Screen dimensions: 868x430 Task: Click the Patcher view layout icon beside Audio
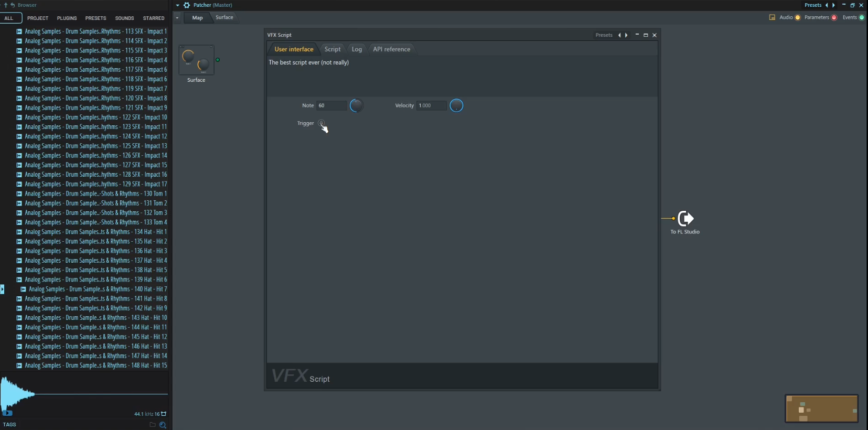click(x=772, y=17)
